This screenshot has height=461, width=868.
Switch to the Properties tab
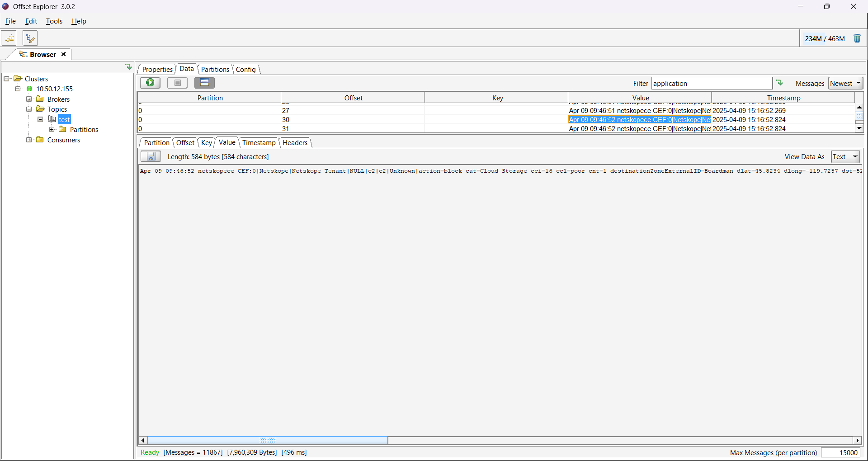tap(157, 69)
